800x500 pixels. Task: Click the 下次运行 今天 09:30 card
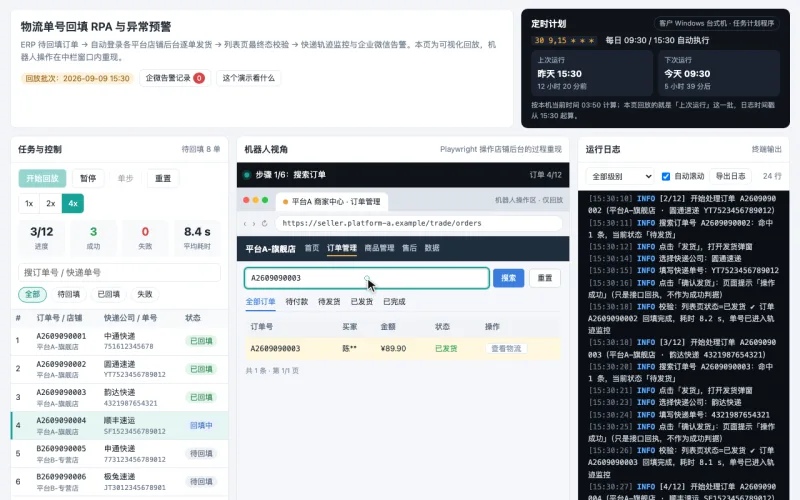tap(719, 73)
